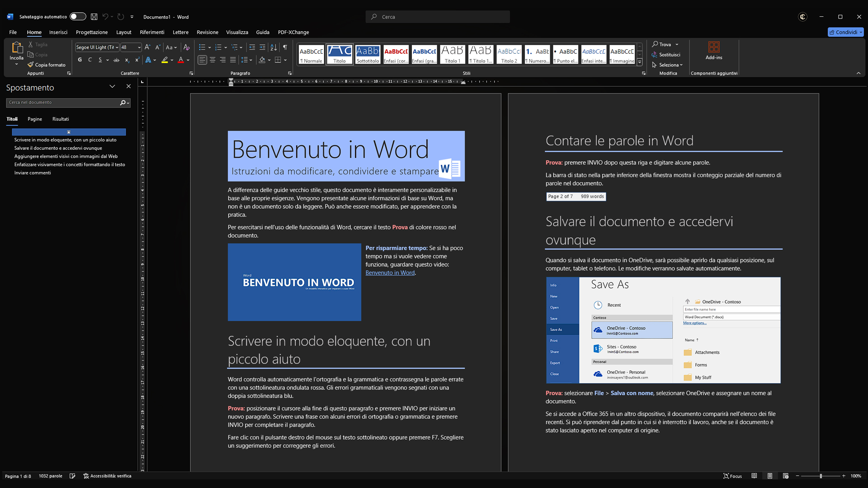Open the Inserisci ribbon tab
This screenshot has width=868, height=488.
(x=58, y=32)
